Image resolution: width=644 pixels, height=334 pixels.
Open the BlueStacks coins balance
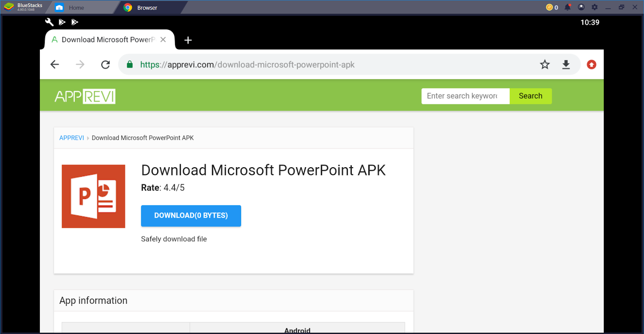tap(552, 7)
